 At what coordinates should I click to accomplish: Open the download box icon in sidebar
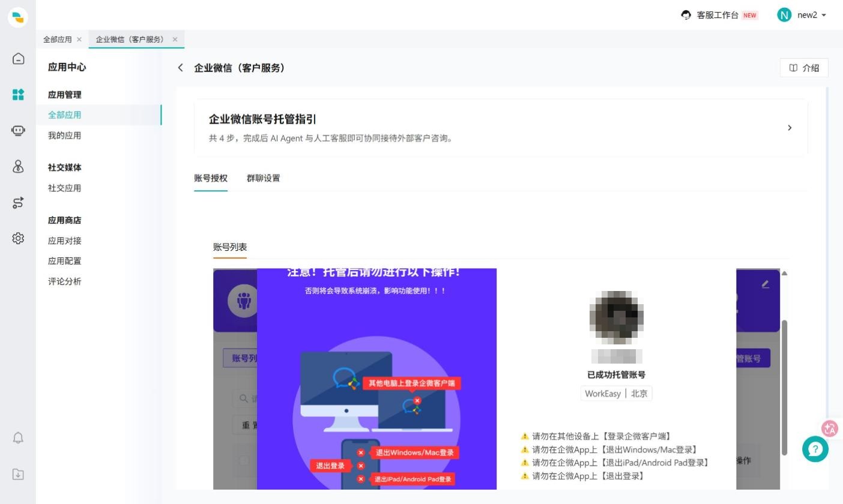pos(18,474)
